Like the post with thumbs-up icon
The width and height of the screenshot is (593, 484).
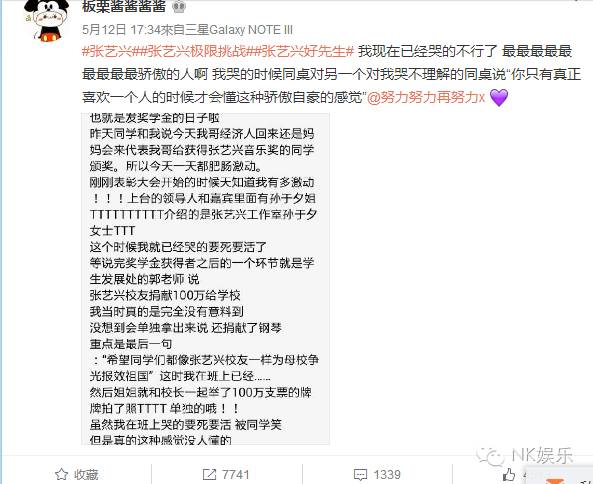509,475
